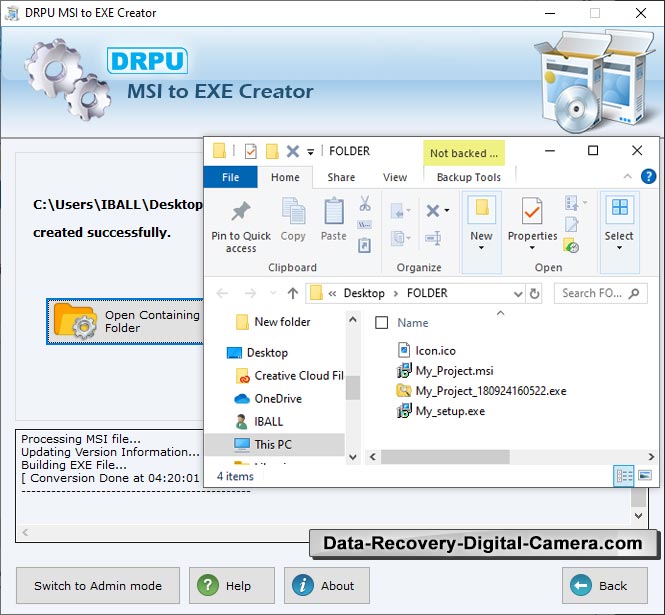Click the Copy path icon below scissors
This screenshot has width=665, height=615.
point(365,224)
